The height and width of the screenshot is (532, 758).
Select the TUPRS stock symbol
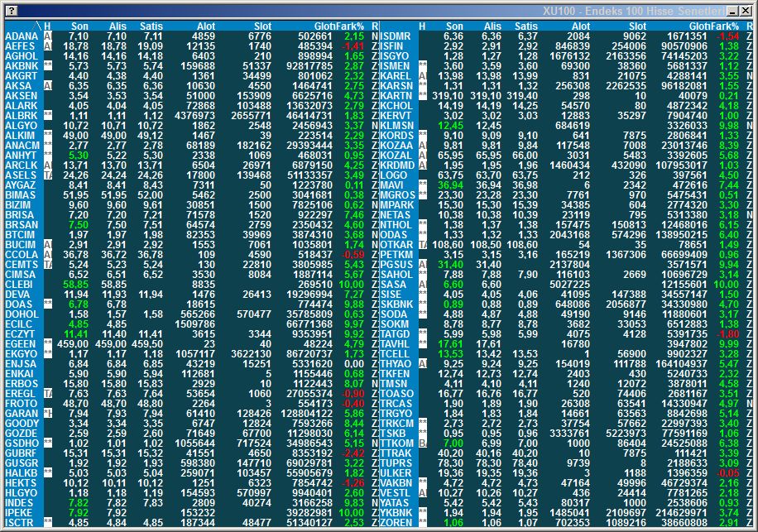pos(396,463)
